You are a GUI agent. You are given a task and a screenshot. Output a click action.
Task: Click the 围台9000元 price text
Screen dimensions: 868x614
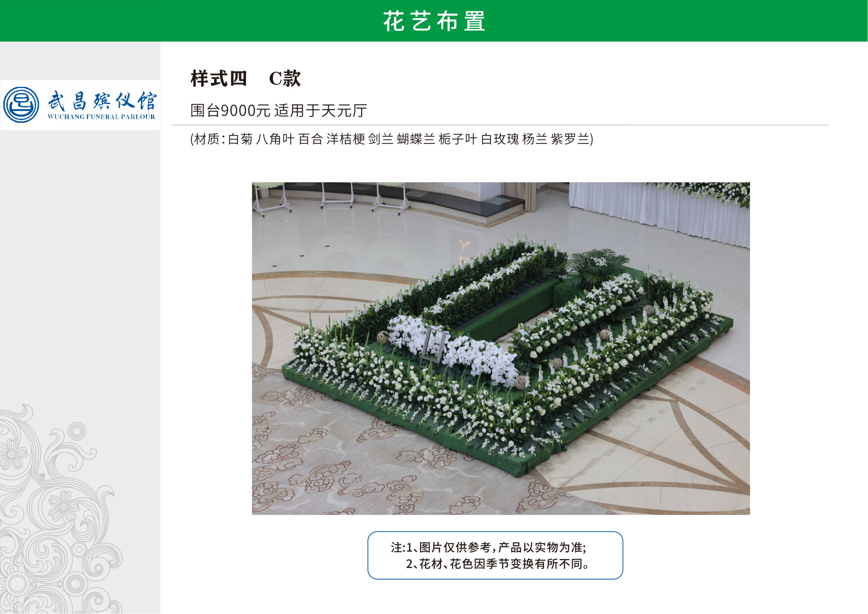tap(230, 111)
